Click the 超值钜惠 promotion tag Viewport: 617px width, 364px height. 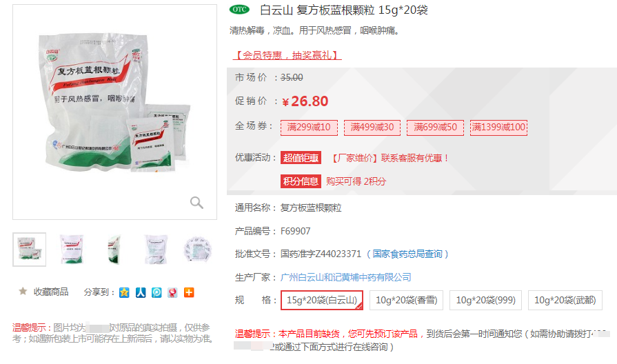[301, 158]
